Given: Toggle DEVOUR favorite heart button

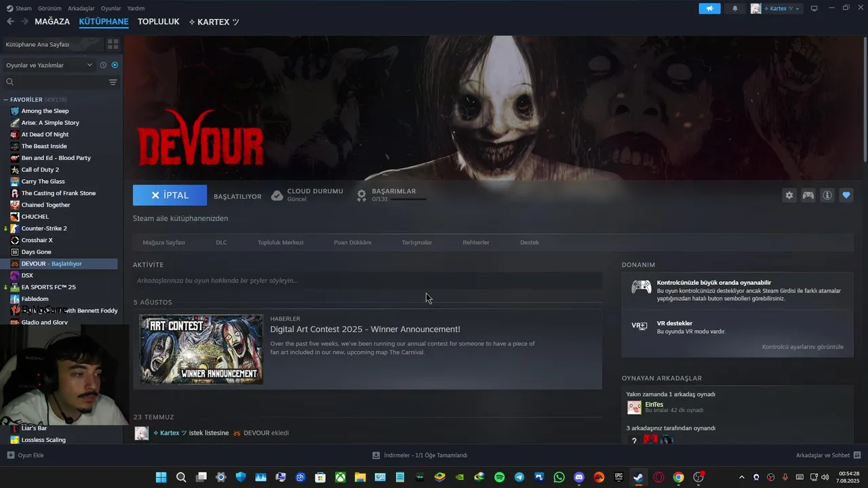Looking at the screenshot, I should pos(846,195).
